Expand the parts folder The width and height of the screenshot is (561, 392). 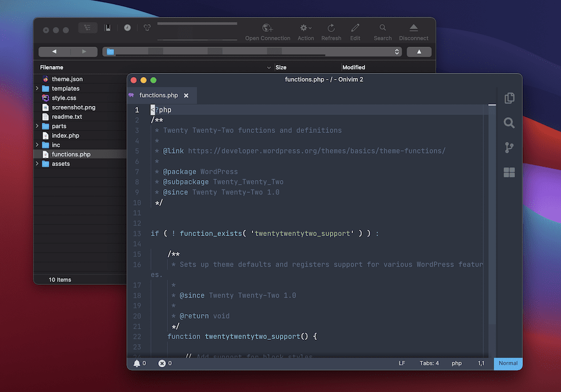[37, 126]
